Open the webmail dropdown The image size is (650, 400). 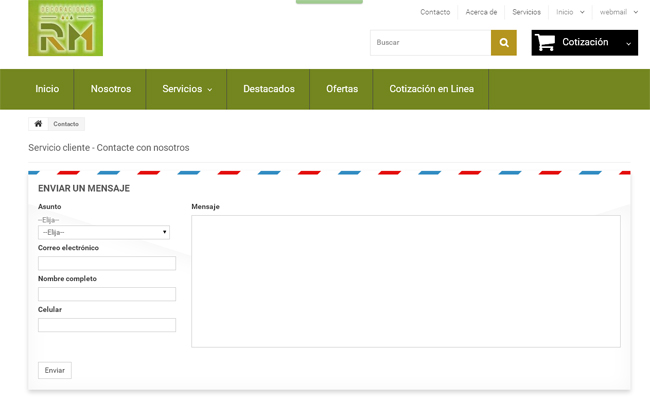coord(618,12)
